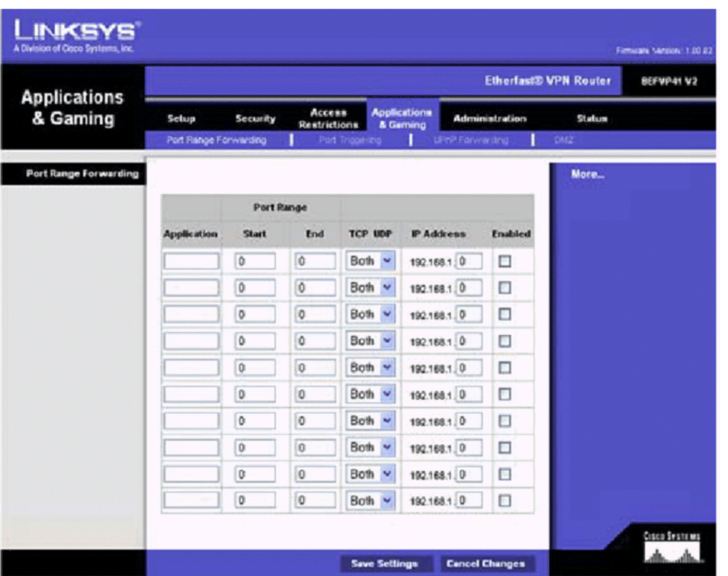The width and height of the screenshot is (728, 576).
Task: Click the last row's IP Address field
Action: (x=469, y=501)
